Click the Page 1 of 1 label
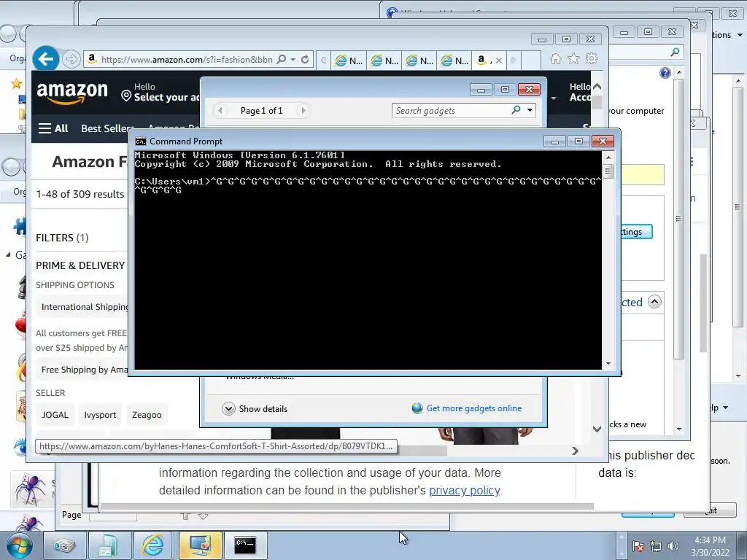The height and width of the screenshot is (560, 747). coord(262,111)
